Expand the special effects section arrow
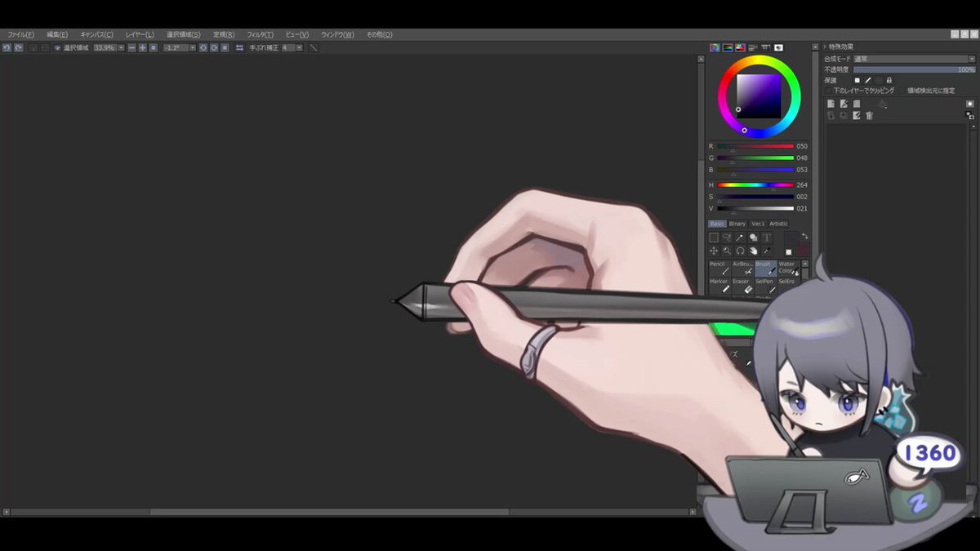Image resolution: width=980 pixels, height=551 pixels. [825, 47]
